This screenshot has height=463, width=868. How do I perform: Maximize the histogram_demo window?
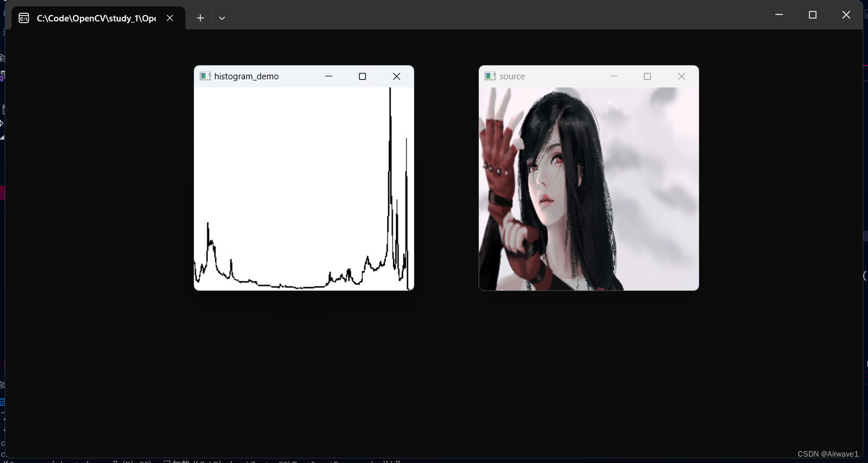click(362, 76)
